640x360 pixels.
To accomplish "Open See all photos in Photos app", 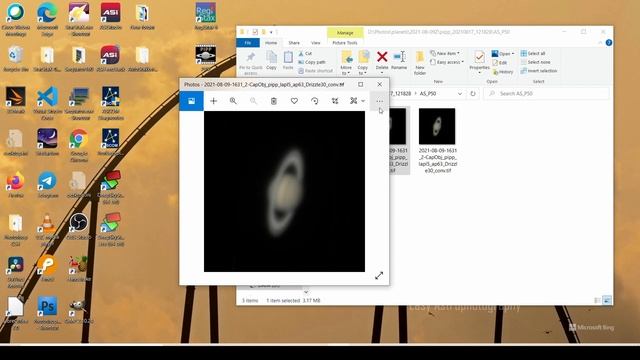I will tap(191, 101).
